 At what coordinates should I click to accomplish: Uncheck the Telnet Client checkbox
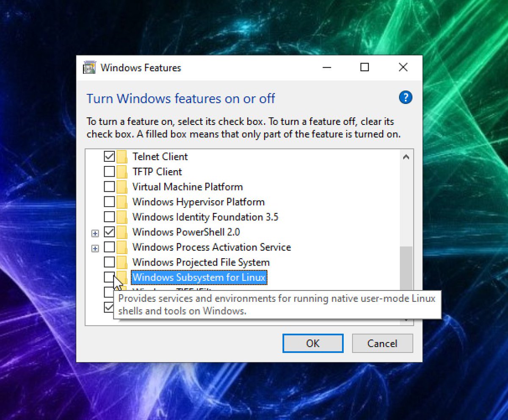tap(109, 157)
